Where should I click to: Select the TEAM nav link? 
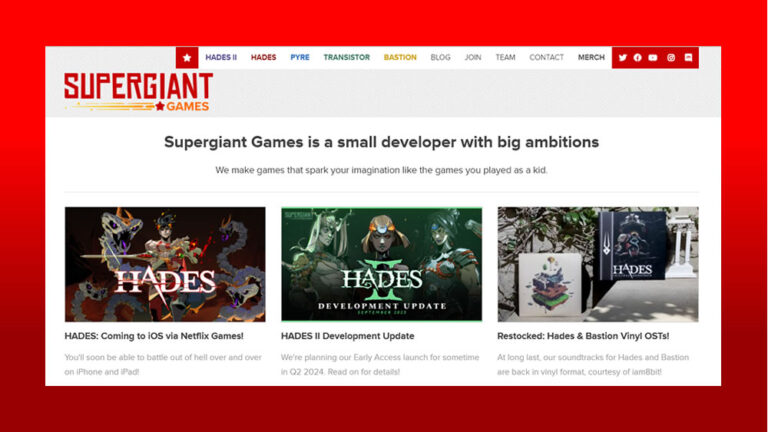[x=505, y=57]
